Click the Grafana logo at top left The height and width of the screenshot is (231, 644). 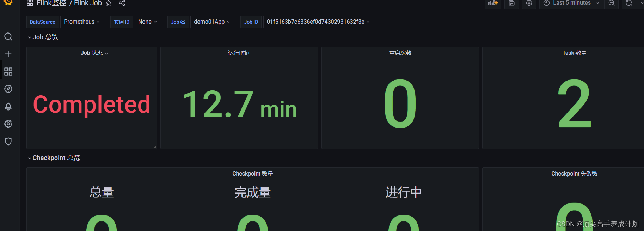(x=8, y=2)
